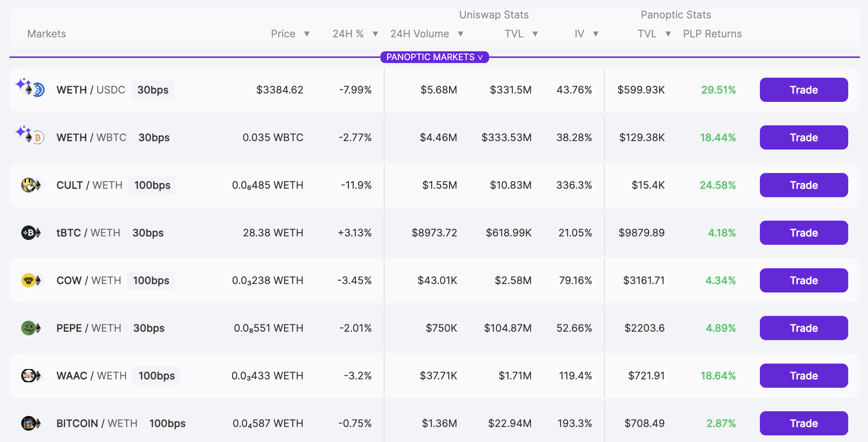This screenshot has height=442, width=868.
Task: Collapse the PANOPTIC MARKETS section
Action: coord(434,57)
